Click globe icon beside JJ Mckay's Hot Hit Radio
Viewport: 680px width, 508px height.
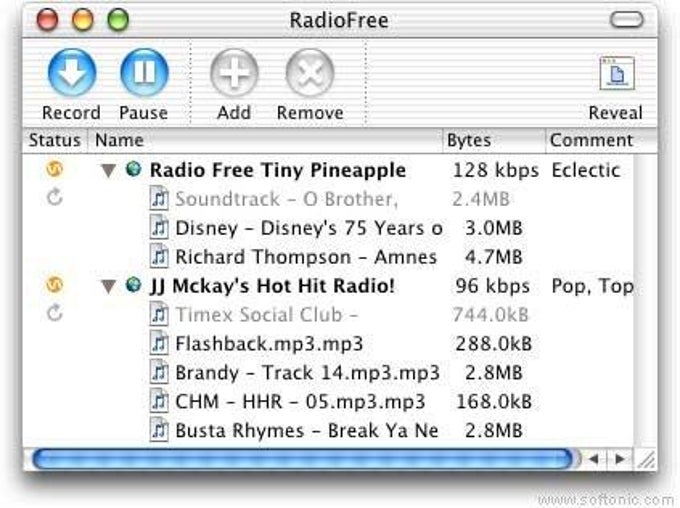tap(134, 285)
